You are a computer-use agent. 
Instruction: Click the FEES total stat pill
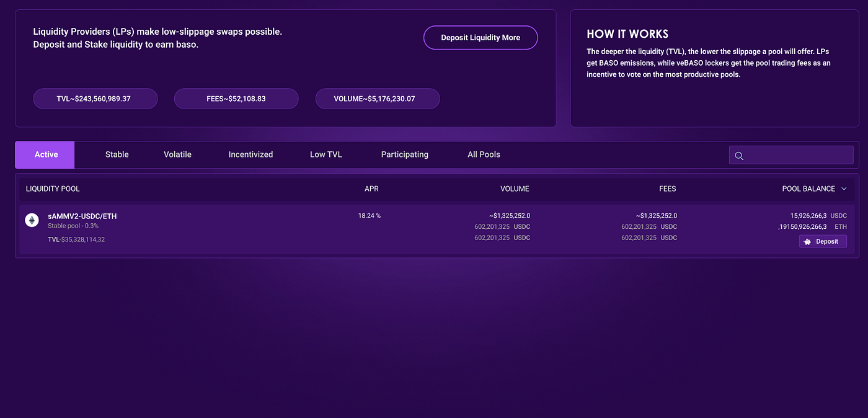(236, 99)
